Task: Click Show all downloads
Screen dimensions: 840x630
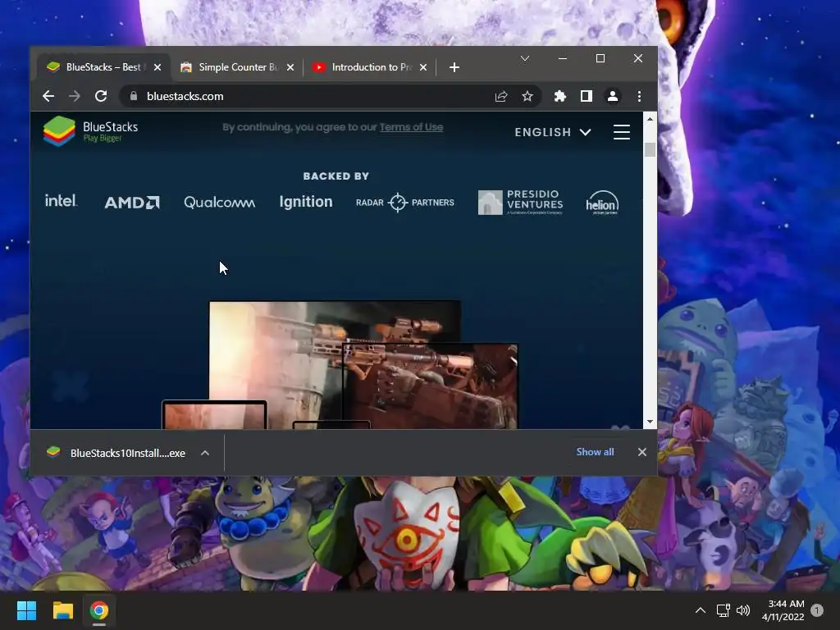Action: coord(596,452)
